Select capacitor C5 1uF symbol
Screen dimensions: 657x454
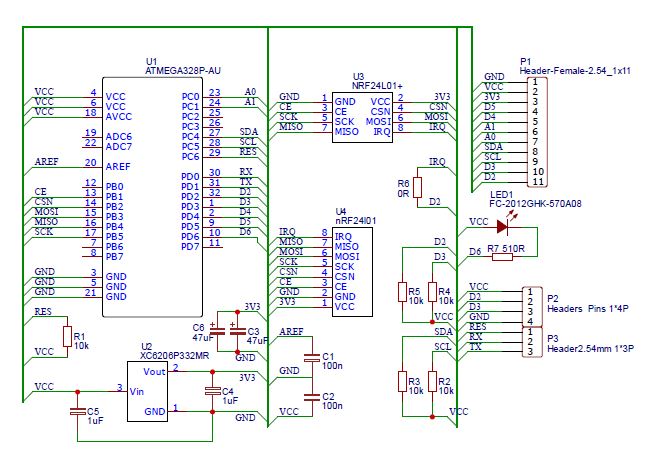coord(77,411)
